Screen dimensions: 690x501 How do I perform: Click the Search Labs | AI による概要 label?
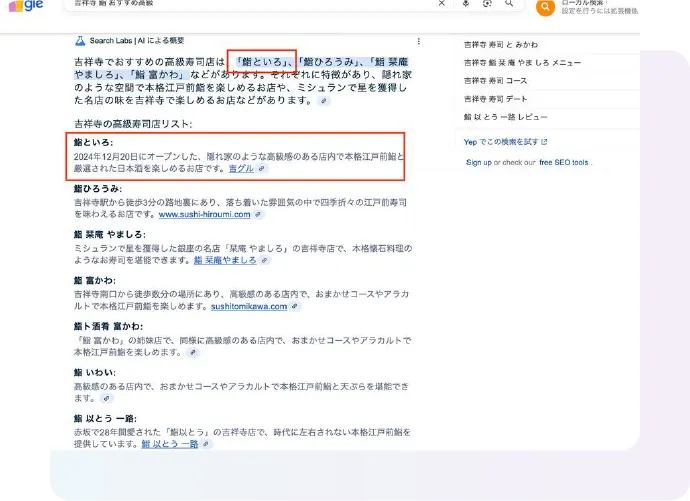(137, 41)
